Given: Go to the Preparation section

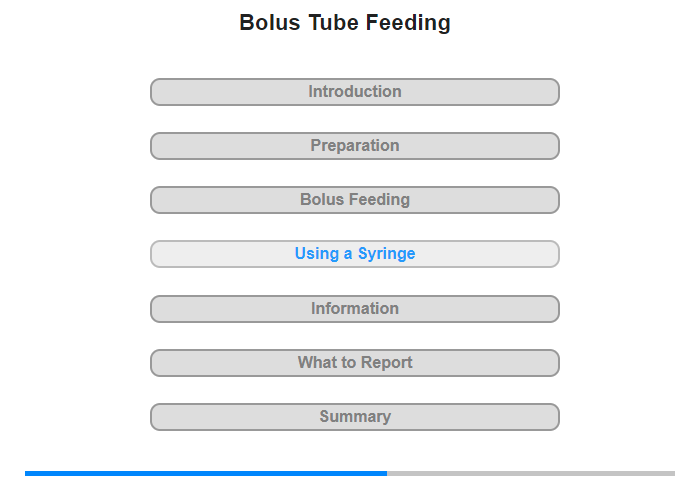Looking at the screenshot, I should pos(354,146).
